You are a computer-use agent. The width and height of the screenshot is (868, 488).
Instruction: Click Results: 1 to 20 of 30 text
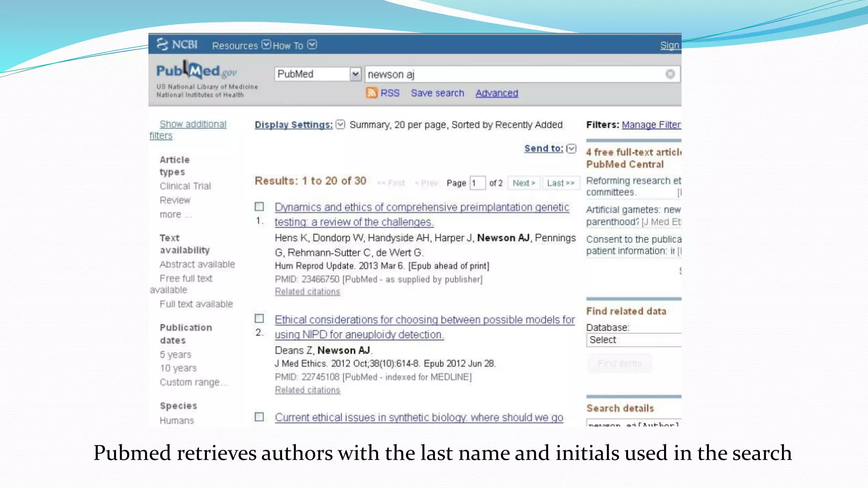(310, 181)
